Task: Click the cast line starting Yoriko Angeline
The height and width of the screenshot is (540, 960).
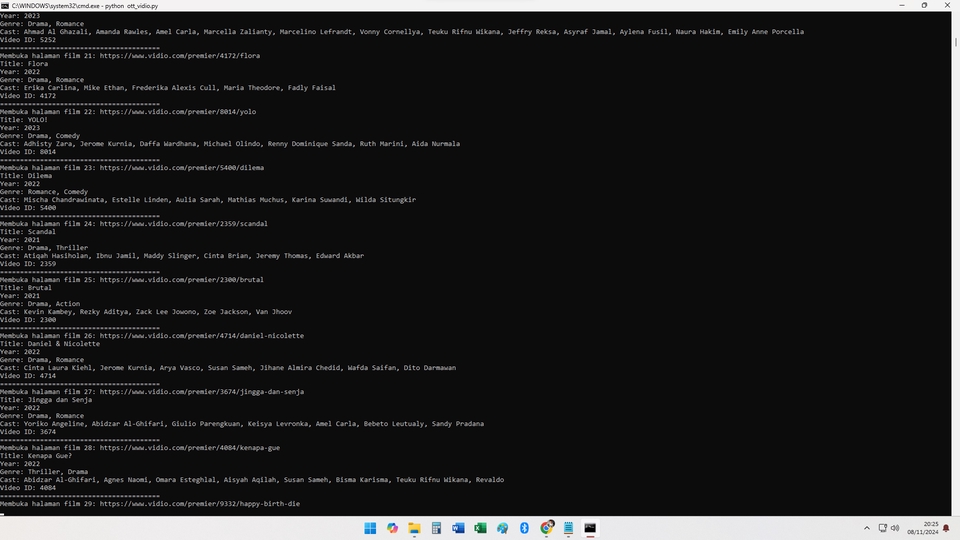Action: tap(242, 424)
